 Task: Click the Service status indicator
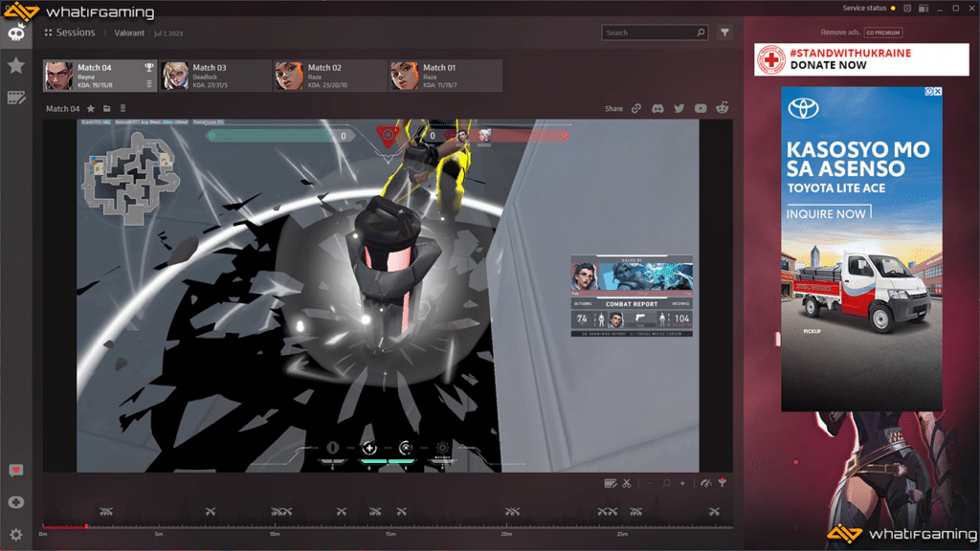pyautogui.click(x=869, y=8)
